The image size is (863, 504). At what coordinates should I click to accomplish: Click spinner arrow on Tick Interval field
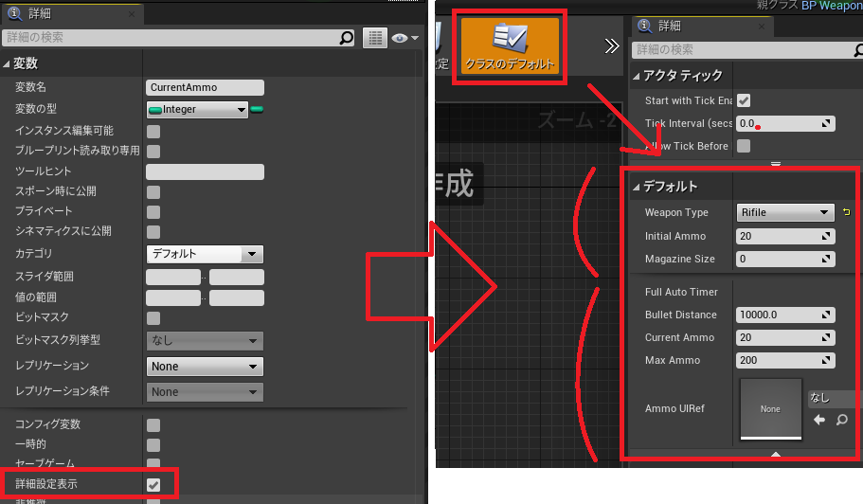coord(826,124)
